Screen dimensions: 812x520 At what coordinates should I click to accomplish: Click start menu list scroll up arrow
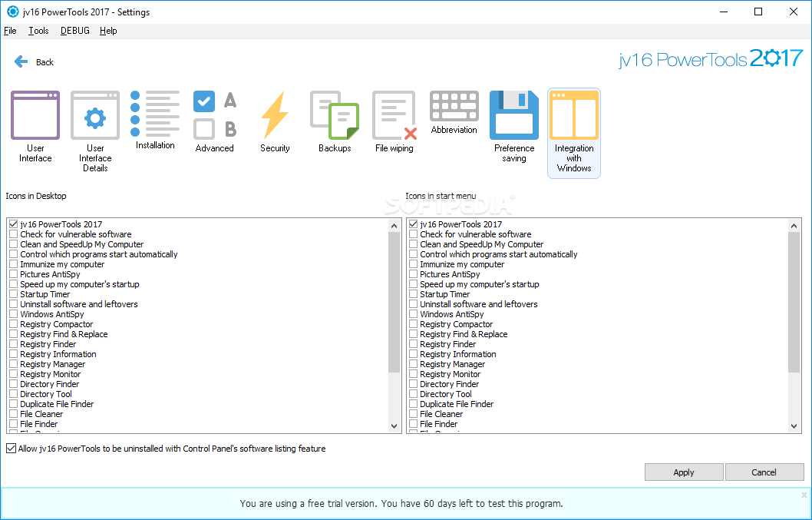click(x=794, y=226)
